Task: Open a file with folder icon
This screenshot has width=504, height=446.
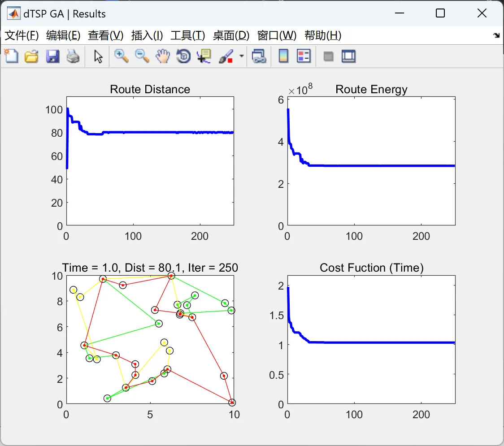Action: (31, 56)
